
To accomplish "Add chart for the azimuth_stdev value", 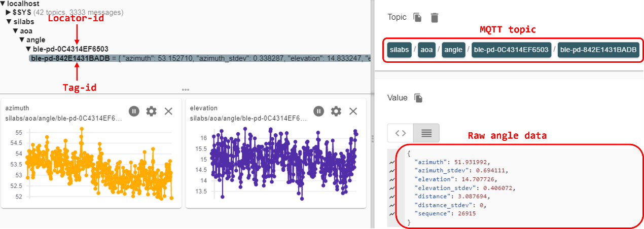I will pos(391,171).
